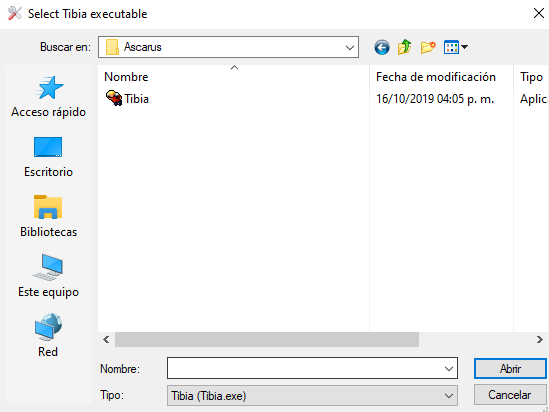549x412 pixels.
Task: Expand the Nombre filename dropdown arrow
Action: pyautogui.click(x=449, y=369)
